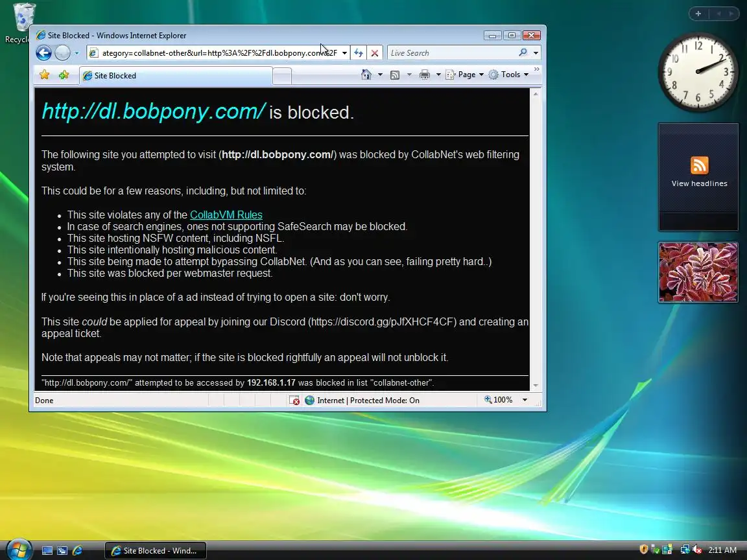Expand the Home button dropdown arrow

click(380, 75)
